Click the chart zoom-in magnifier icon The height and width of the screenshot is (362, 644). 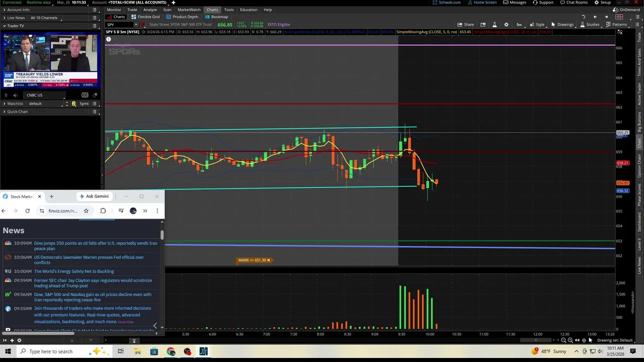point(570,340)
